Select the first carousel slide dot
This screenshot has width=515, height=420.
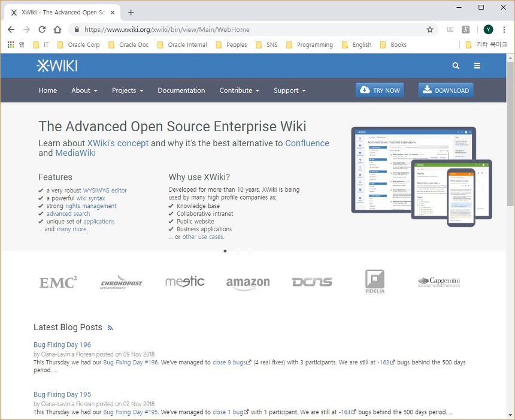[225, 251]
